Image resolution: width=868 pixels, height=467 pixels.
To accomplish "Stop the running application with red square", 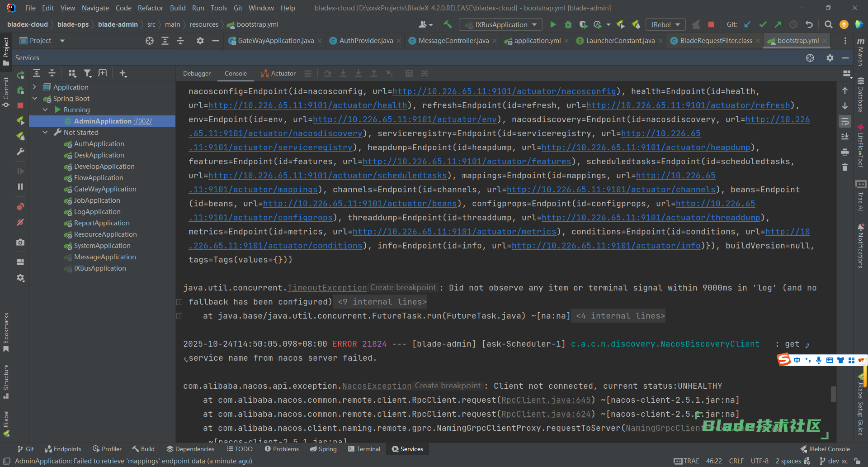I will coord(711,24).
